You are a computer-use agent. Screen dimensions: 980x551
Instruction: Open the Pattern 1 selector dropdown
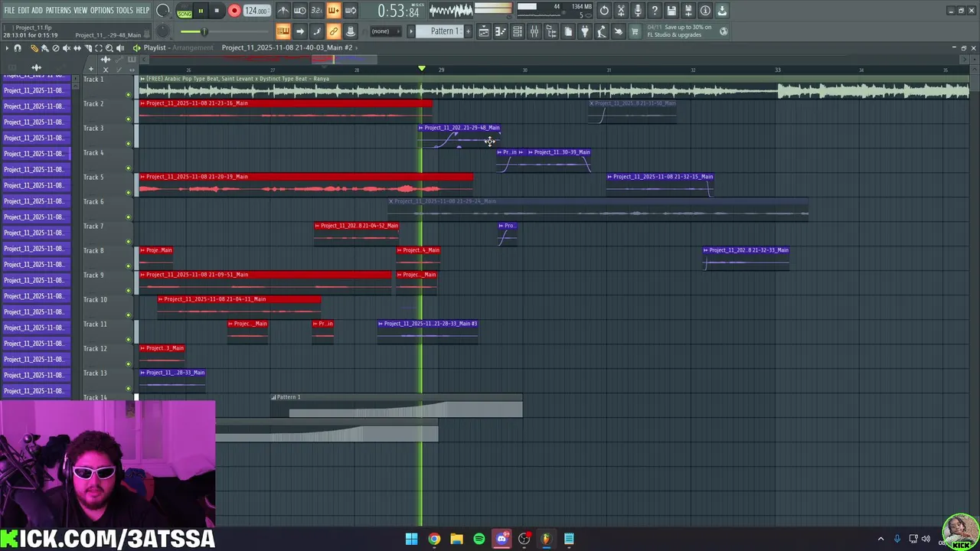(x=440, y=31)
